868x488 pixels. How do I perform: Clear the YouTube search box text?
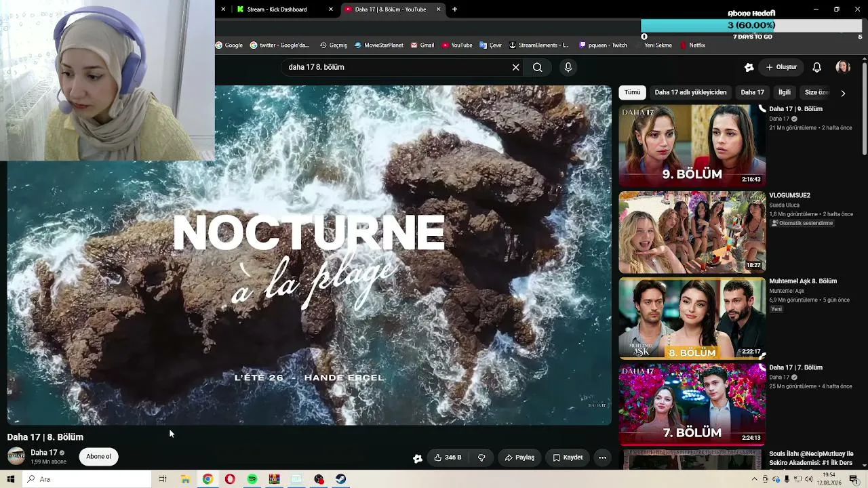[515, 67]
